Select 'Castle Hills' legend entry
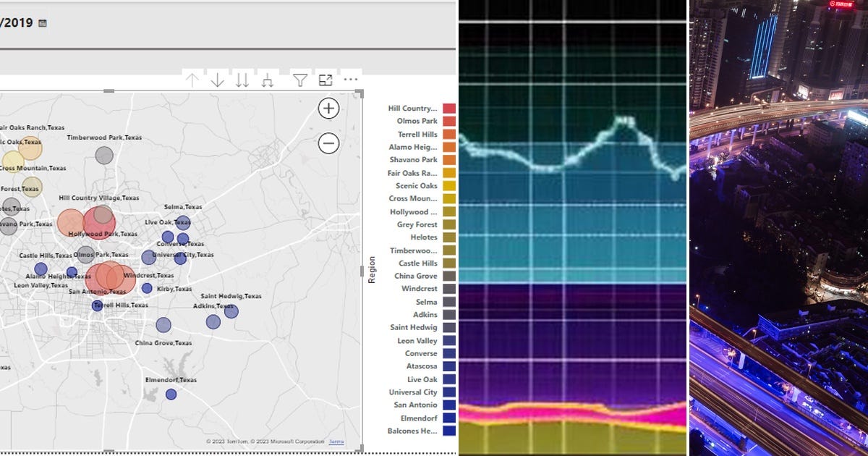 click(x=418, y=263)
